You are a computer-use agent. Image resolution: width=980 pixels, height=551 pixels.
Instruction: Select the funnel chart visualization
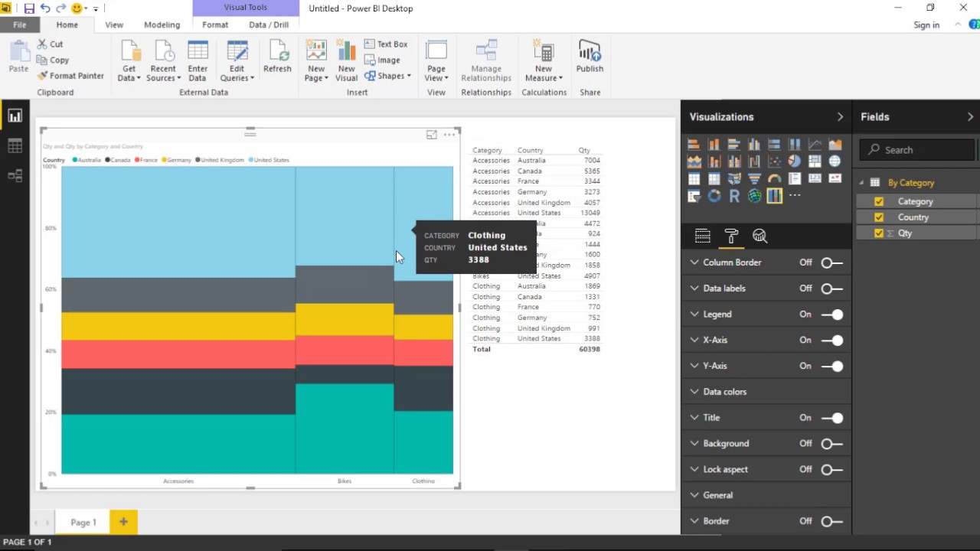click(x=754, y=179)
